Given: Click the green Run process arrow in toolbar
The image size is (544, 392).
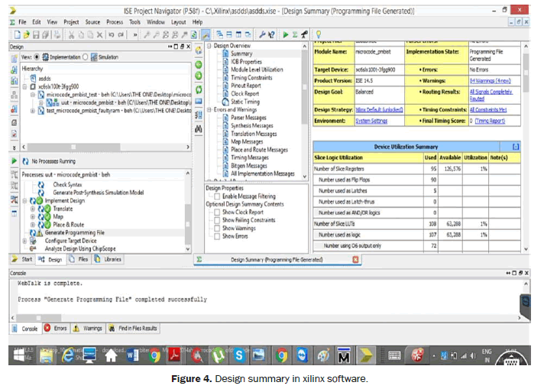Looking at the screenshot, I should coord(286,35).
